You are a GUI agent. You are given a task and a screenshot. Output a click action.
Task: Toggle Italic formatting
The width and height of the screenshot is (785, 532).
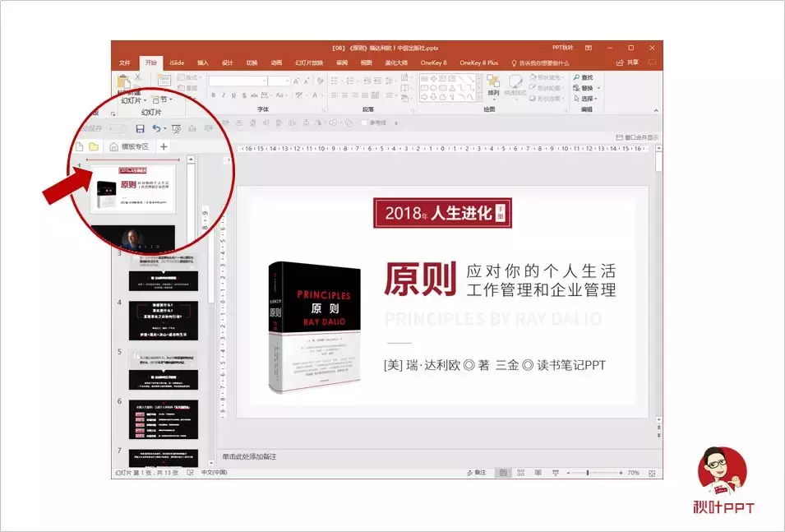[x=224, y=95]
